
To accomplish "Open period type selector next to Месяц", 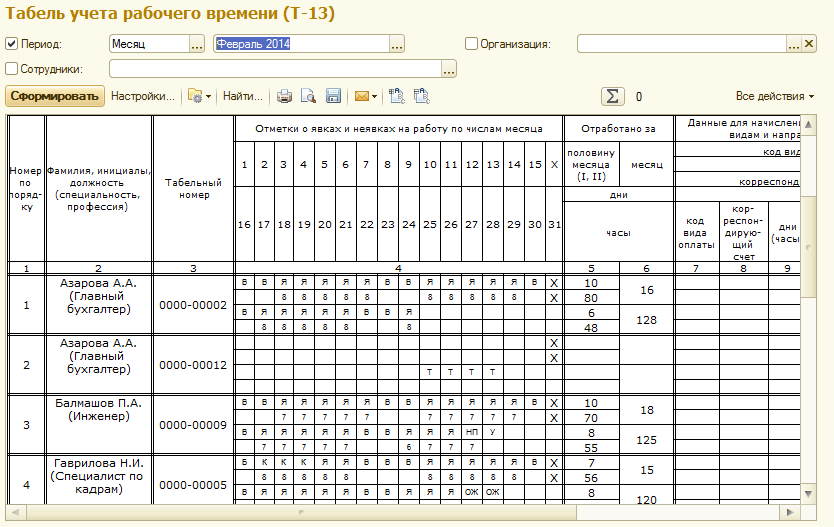I will [x=196, y=44].
